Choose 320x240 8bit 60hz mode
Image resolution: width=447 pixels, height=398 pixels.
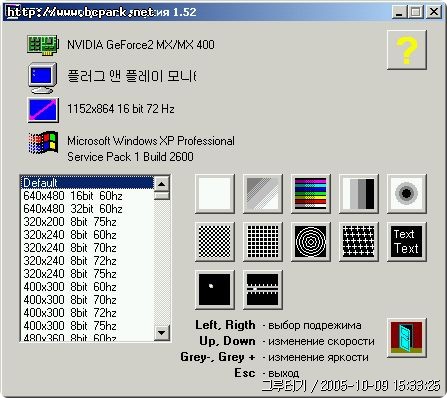pos(87,235)
